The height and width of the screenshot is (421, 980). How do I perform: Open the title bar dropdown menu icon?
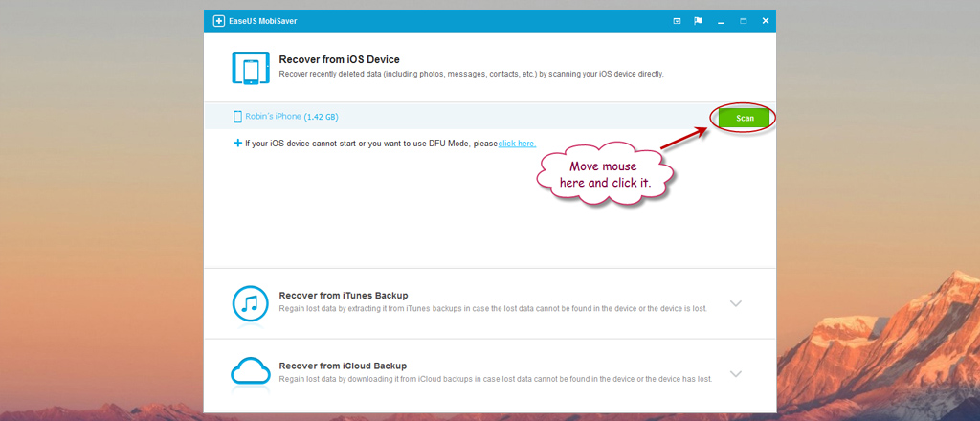point(677,21)
